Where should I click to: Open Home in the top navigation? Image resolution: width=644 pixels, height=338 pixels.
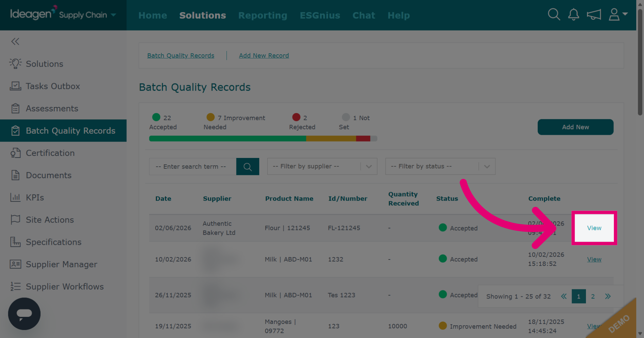(x=153, y=15)
